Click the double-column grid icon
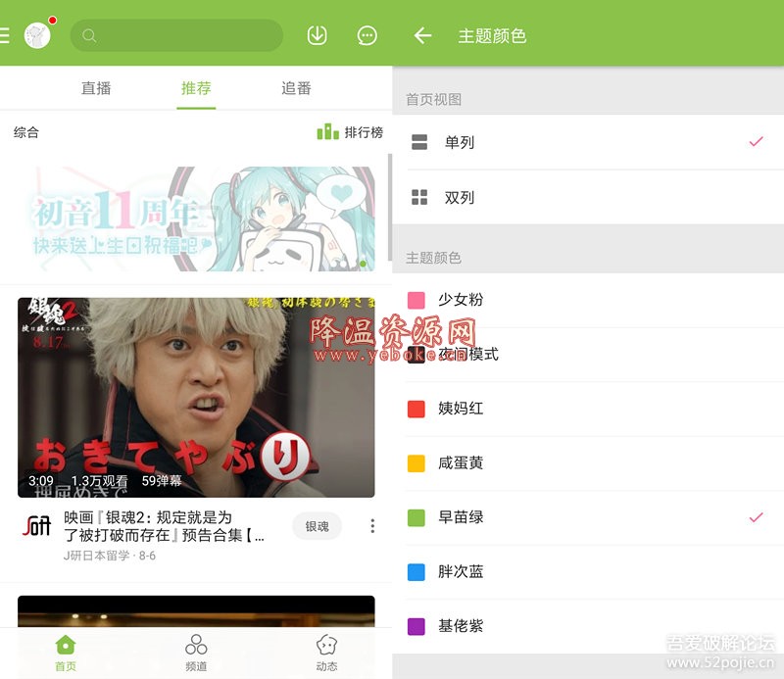Screen dimensions: 784x679 (419, 197)
